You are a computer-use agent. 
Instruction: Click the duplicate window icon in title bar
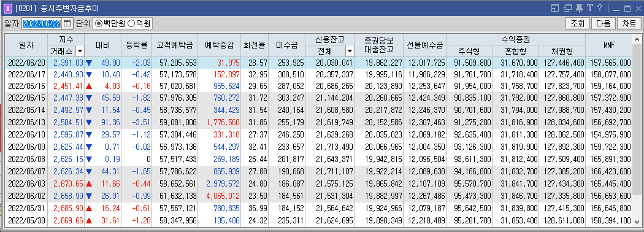coord(567,8)
